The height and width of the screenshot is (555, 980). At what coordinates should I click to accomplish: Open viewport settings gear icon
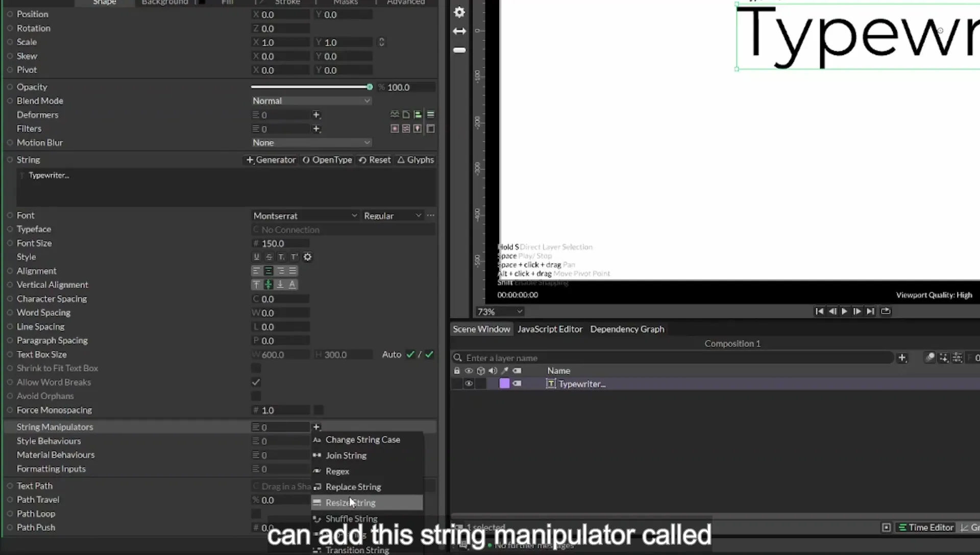[x=459, y=12]
